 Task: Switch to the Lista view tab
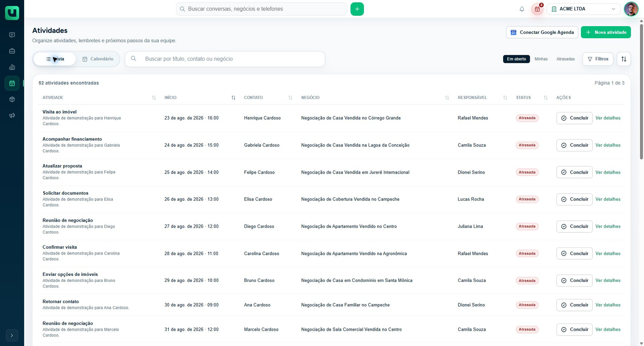[55, 59]
